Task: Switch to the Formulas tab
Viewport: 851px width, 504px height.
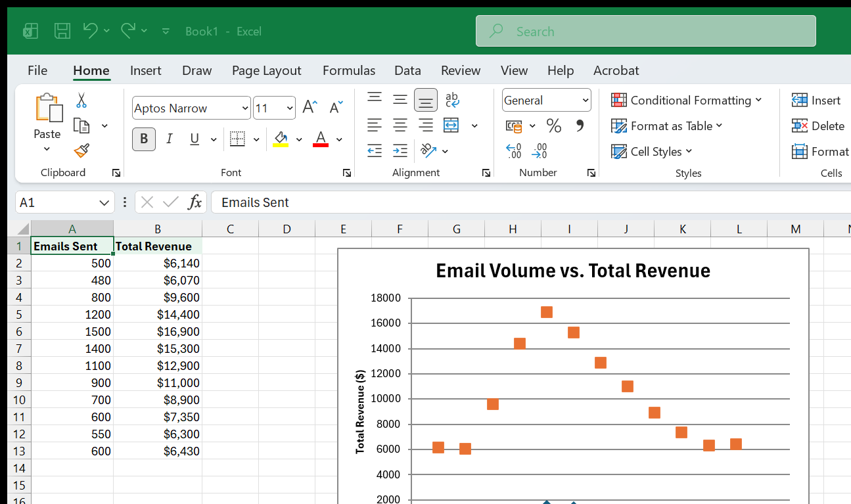Action: (x=349, y=70)
